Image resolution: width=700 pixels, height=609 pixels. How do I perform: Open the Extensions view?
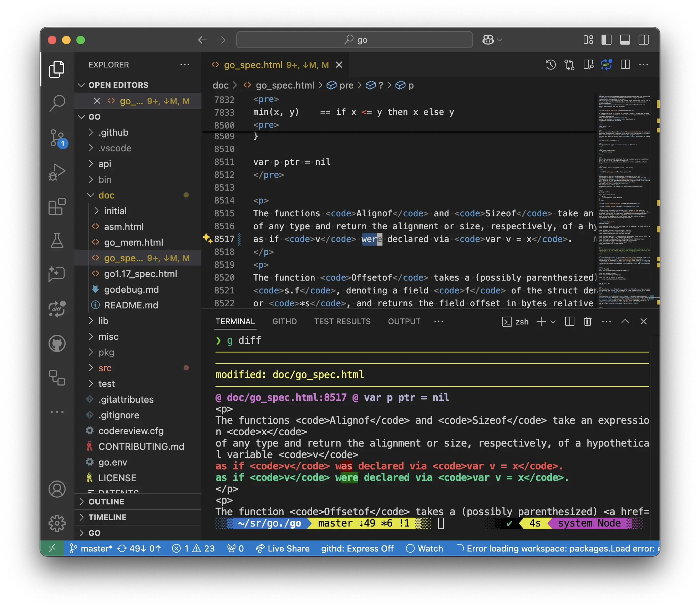(x=57, y=206)
